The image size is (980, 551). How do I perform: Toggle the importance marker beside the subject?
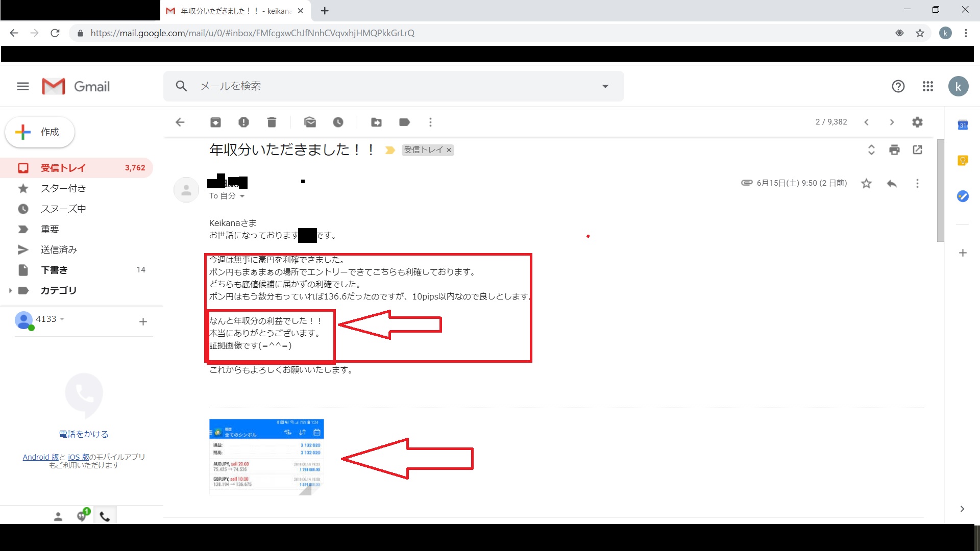coord(390,150)
